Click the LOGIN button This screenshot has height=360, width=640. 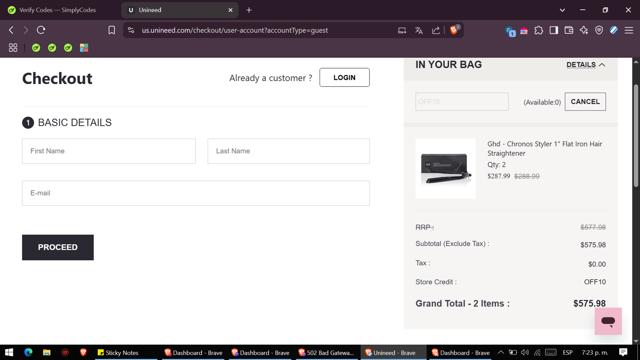[x=344, y=78]
